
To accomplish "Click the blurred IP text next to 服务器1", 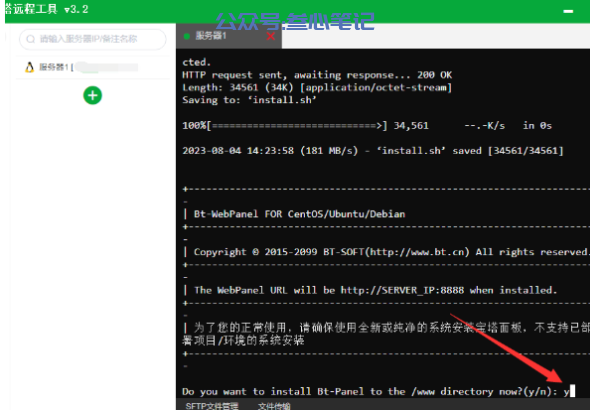I will tap(107, 67).
